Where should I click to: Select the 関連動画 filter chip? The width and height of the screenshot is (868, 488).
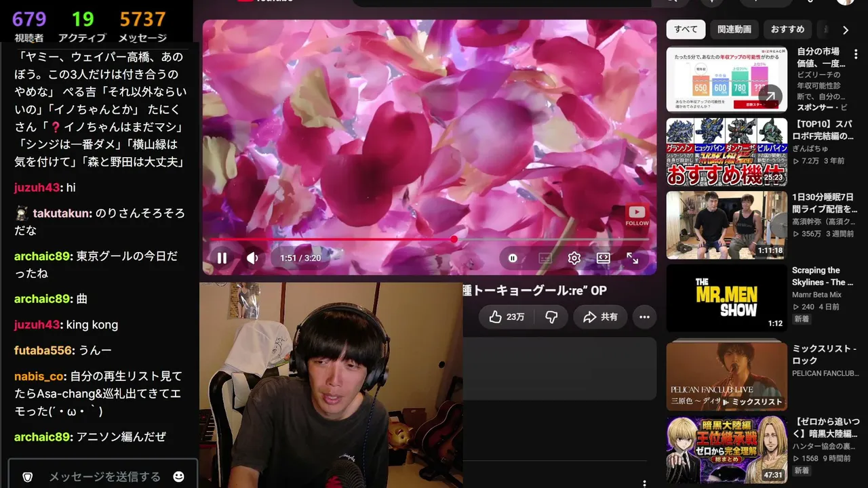[734, 30]
